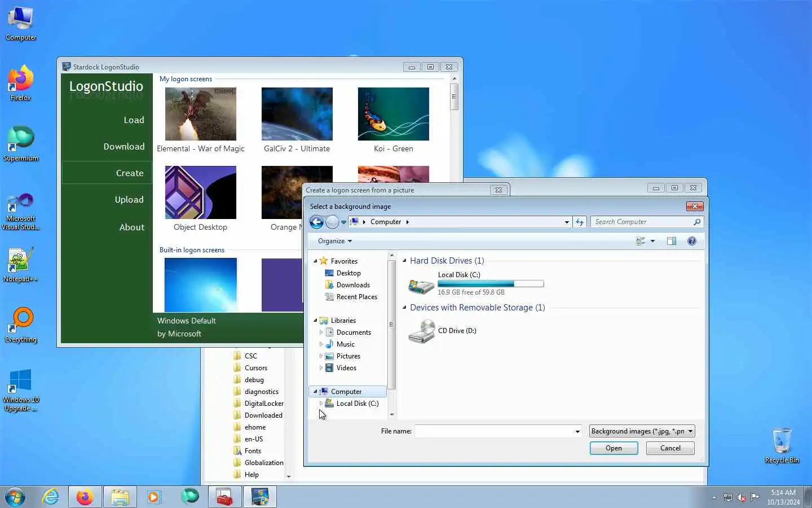Viewport: 812px width, 508px height.
Task: Click the Search Computer field
Action: click(x=642, y=222)
